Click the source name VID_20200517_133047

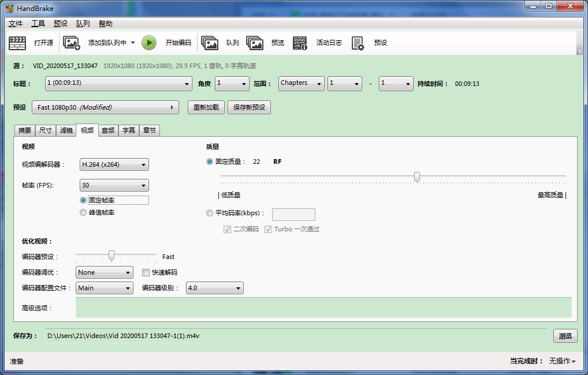(x=65, y=66)
